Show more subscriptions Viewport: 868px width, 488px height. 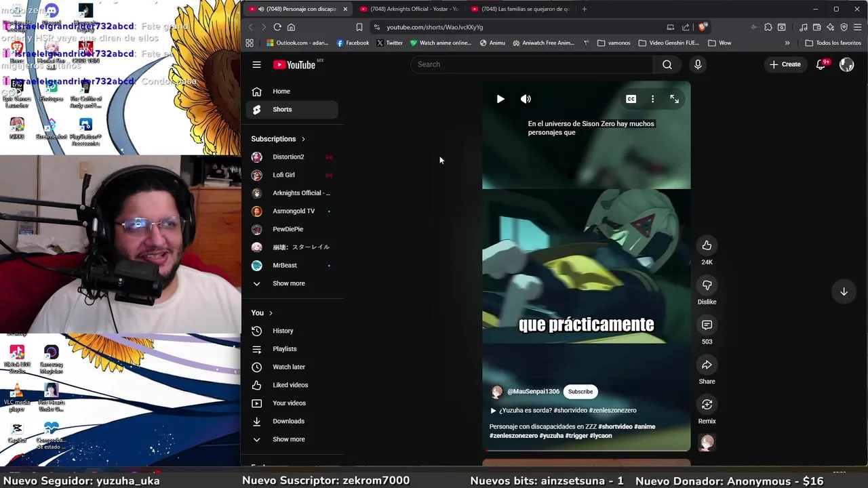(x=293, y=283)
